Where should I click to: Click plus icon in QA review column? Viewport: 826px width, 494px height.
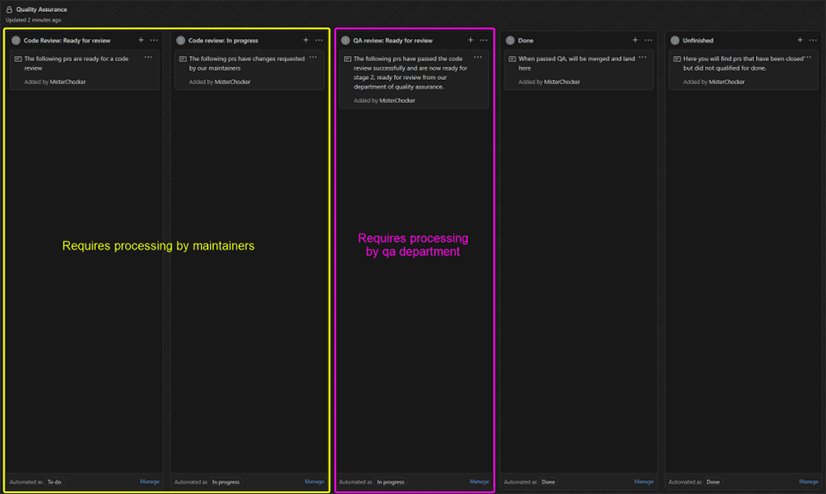click(x=471, y=41)
